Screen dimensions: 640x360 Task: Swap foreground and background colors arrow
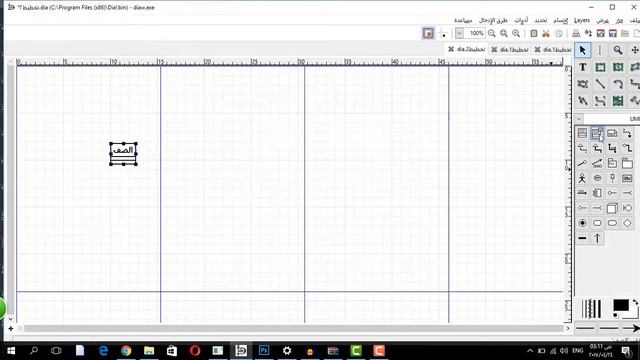635,303
